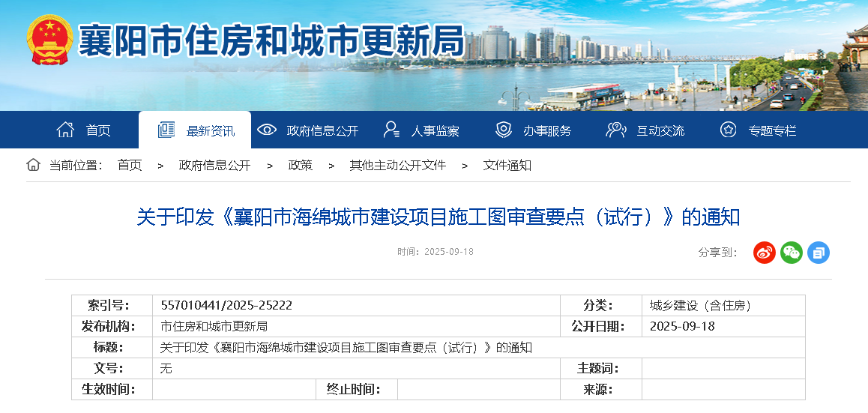Click the breadcrumb home icon before 当前位置
Viewport: 868px width, 413px height.
click(33, 164)
